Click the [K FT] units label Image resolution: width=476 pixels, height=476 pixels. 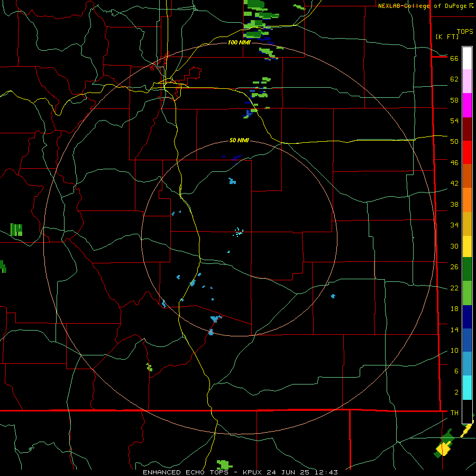tap(447, 36)
